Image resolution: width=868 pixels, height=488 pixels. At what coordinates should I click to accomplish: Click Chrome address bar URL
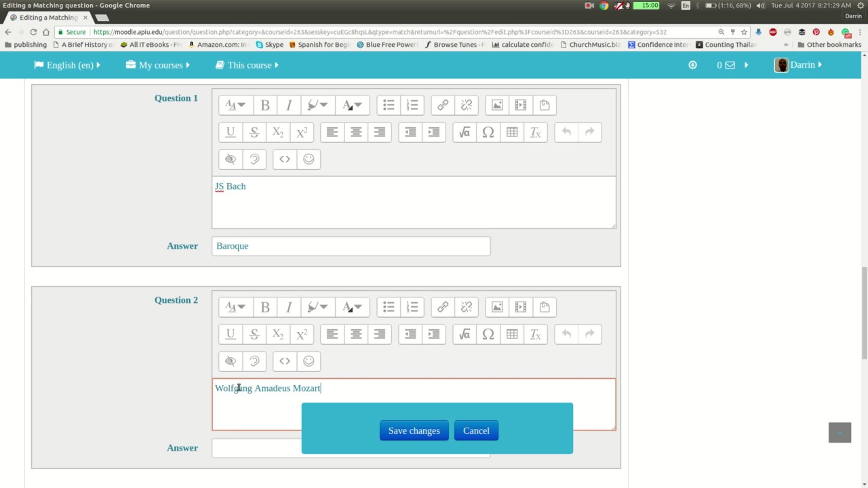pos(380,32)
